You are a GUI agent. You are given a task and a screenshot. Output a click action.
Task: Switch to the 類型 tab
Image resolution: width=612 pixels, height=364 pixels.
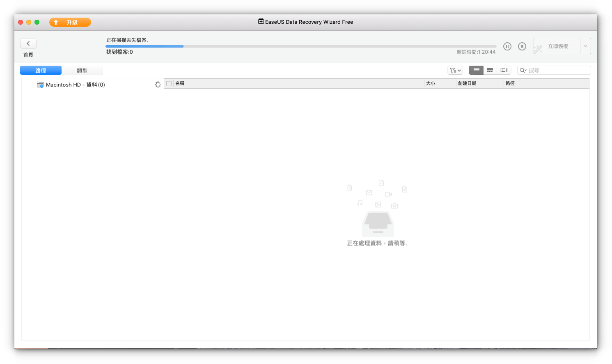click(x=82, y=71)
